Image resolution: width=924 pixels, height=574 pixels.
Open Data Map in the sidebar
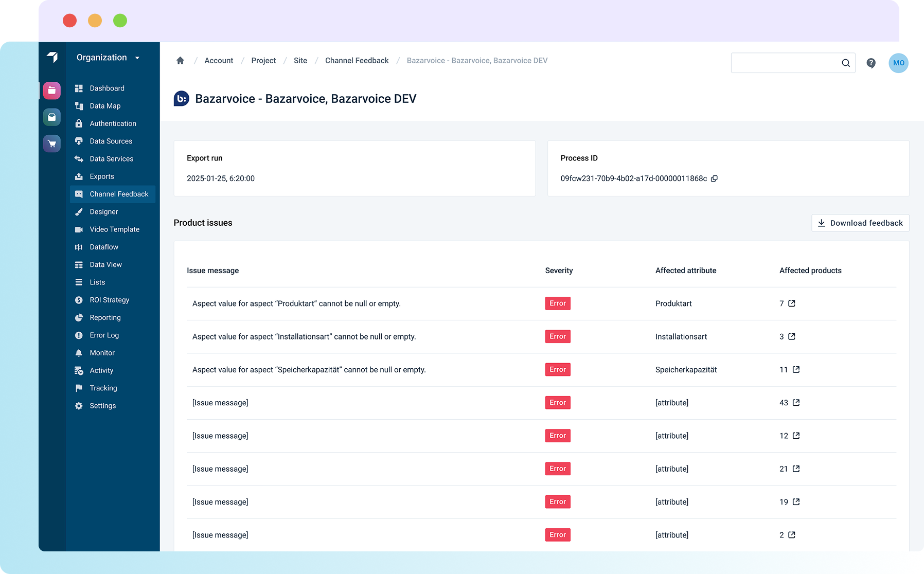(113, 106)
